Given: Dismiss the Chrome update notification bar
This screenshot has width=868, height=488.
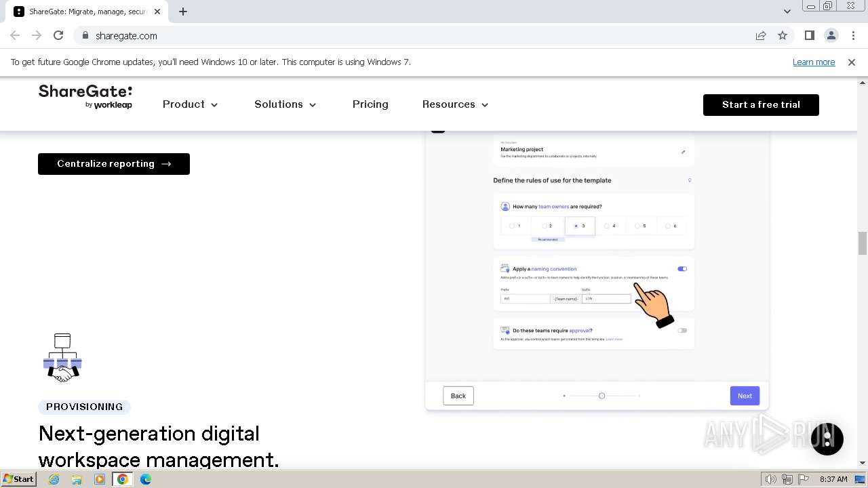Looking at the screenshot, I should click(852, 62).
